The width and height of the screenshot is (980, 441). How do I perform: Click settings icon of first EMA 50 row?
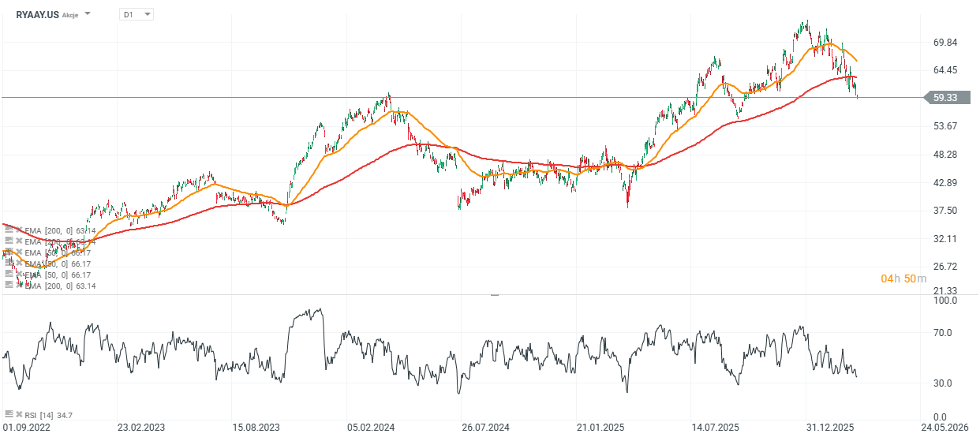click(9, 252)
